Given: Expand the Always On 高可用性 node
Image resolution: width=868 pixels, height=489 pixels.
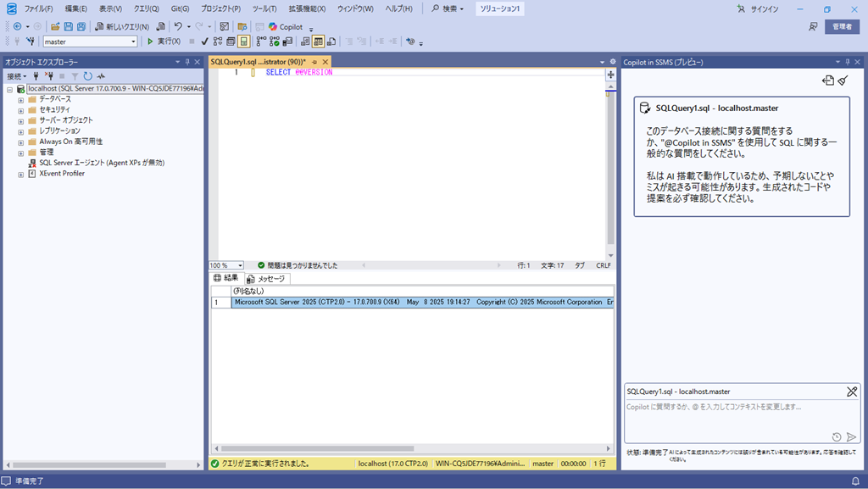Looking at the screenshot, I should point(21,142).
